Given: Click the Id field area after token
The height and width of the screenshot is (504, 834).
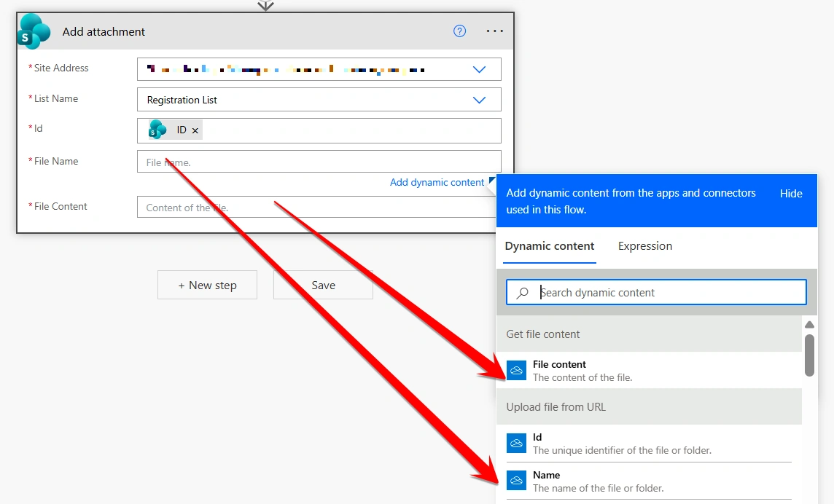Looking at the screenshot, I should [x=351, y=131].
